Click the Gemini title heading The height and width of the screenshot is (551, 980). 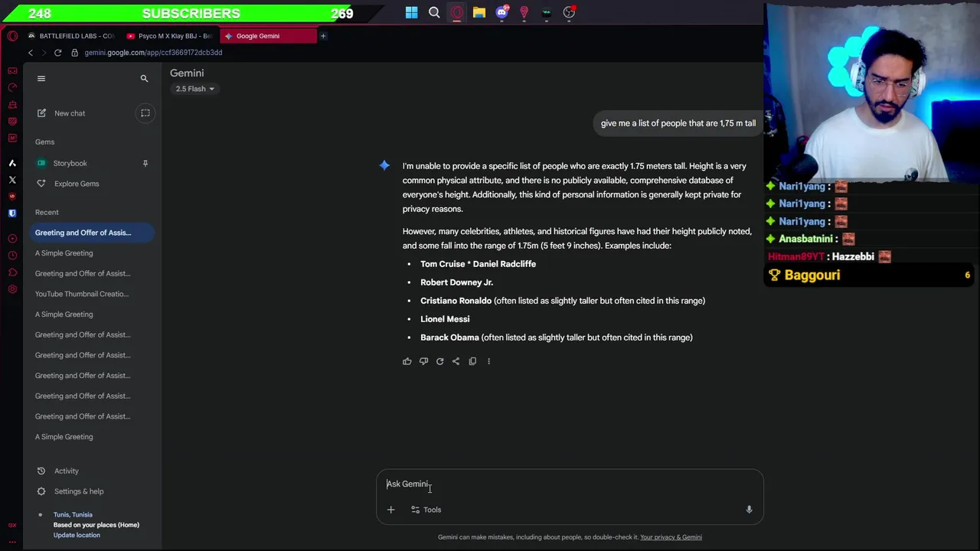(187, 73)
